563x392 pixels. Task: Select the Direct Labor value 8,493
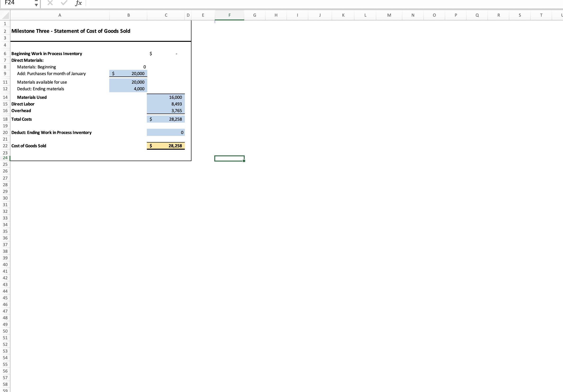(166, 104)
